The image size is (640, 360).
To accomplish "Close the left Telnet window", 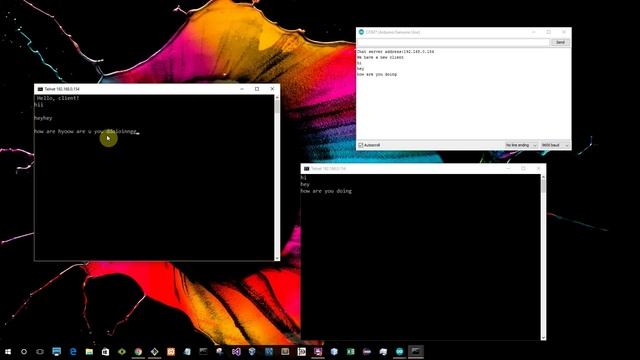I will coord(272,89).
